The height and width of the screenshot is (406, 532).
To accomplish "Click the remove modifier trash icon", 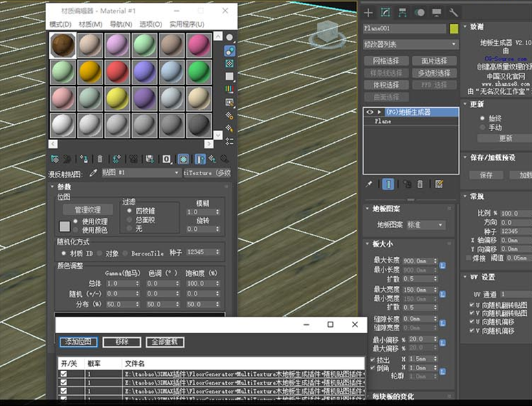I will click(x=421, y=184).
